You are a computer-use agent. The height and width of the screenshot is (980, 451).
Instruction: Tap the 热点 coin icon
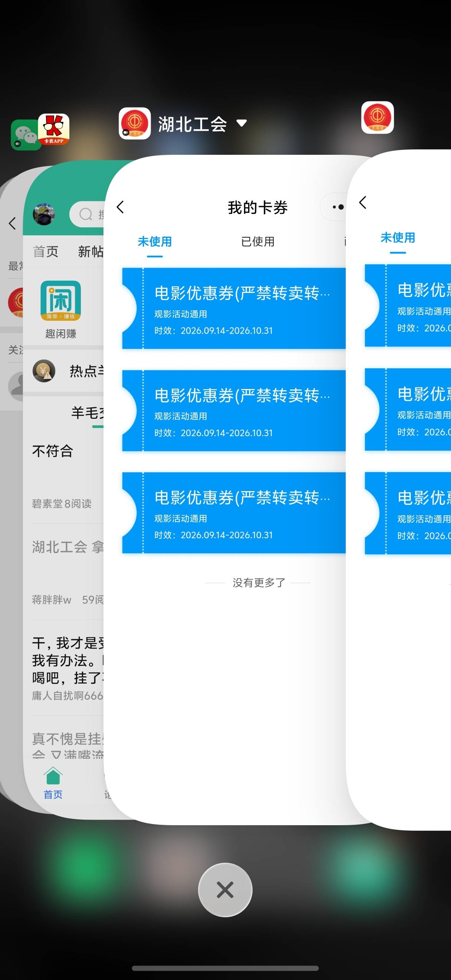click(44, 370)
